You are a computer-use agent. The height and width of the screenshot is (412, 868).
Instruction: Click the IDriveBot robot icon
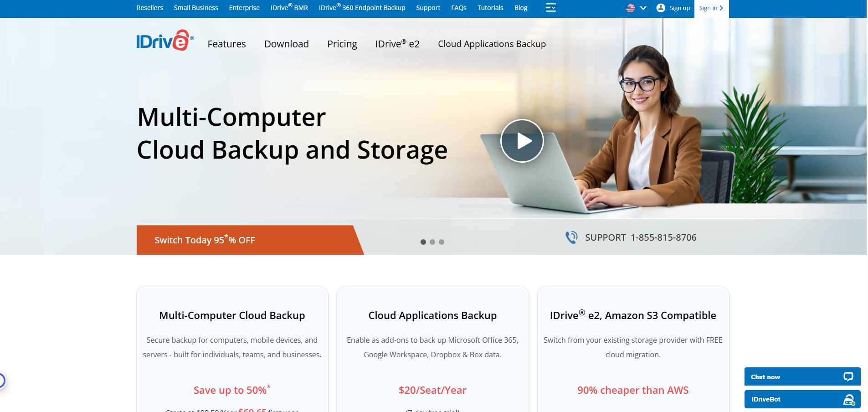849,399
